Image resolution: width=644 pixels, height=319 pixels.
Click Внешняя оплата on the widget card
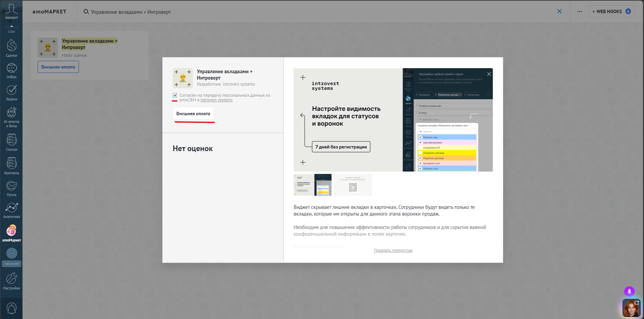(x=58, y=67)
